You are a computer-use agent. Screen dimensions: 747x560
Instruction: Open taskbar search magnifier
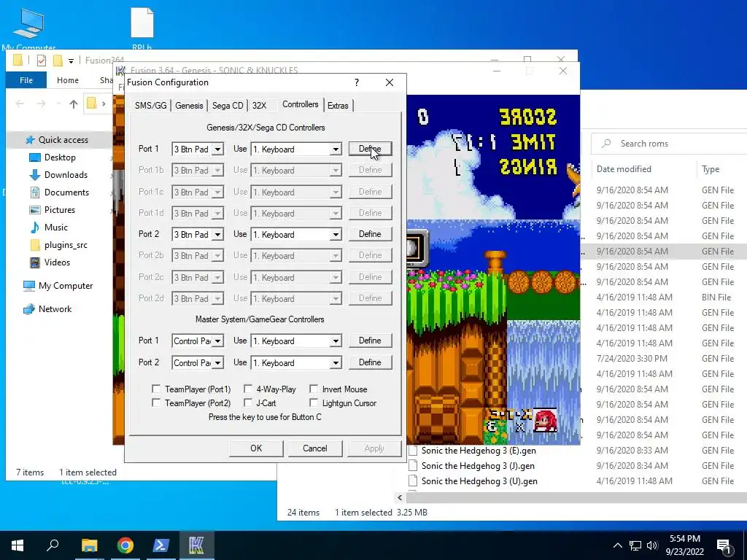point(53,545)
